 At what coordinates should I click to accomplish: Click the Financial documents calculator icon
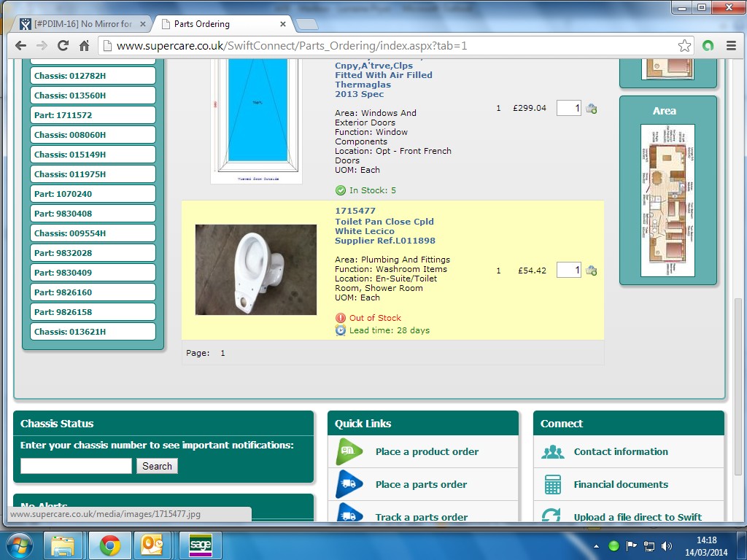[x=553, y=485]
